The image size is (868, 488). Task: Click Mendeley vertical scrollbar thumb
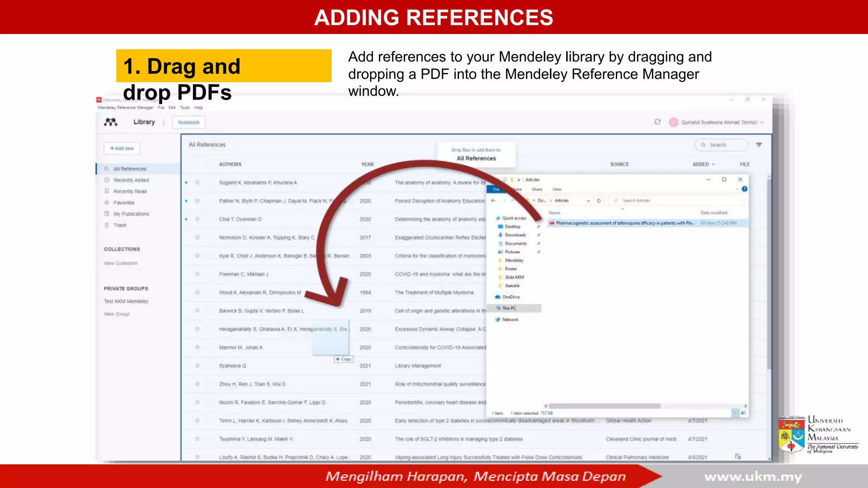tap(769, 273)
